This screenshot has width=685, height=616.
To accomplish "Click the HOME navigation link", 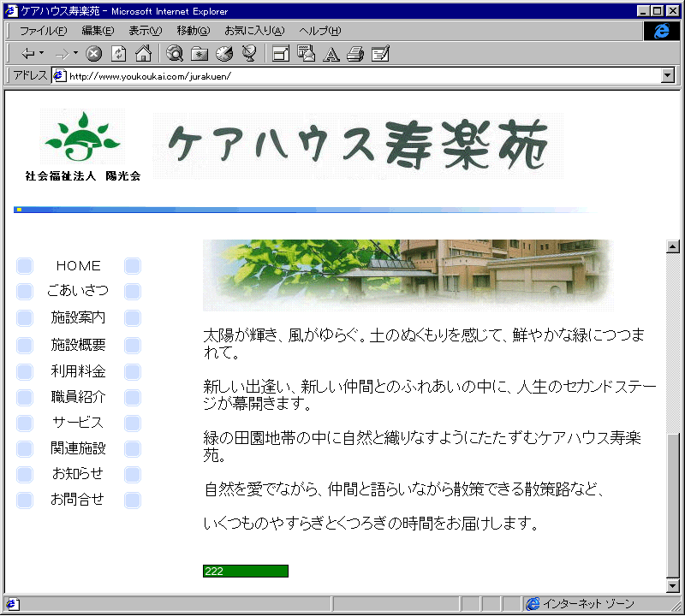I will [79, 265].
